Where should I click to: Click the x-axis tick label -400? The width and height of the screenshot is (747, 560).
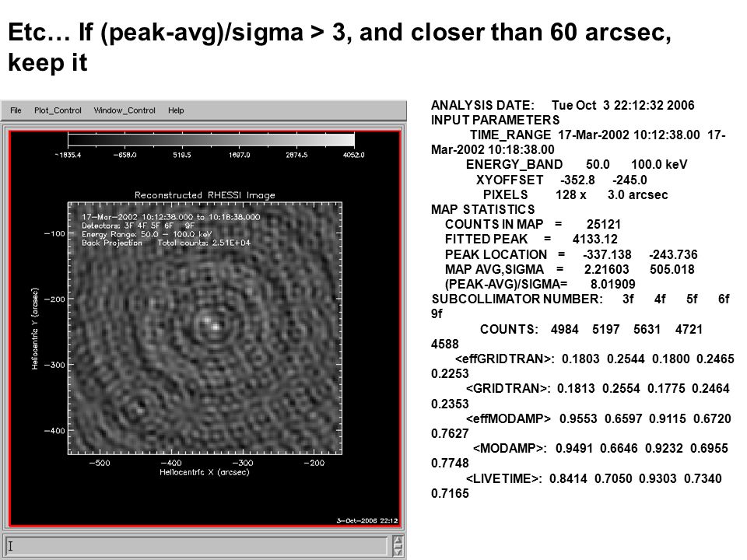[171, 463]
